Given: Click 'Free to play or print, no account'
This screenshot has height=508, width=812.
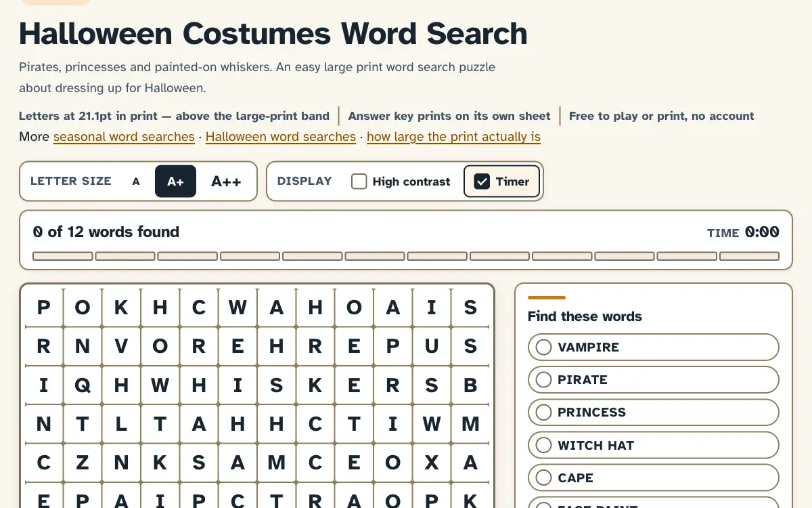Looking at the screenshot, I should coord(662,116).
